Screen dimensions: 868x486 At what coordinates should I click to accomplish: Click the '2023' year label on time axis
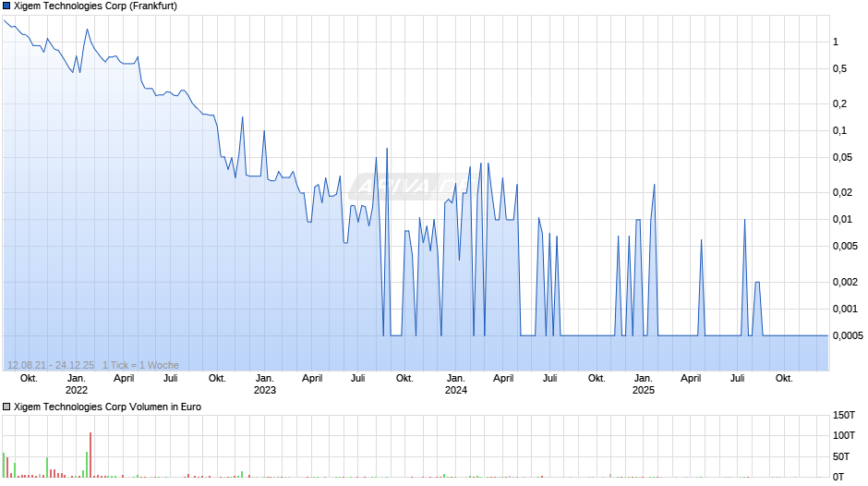tap(265, 390)
